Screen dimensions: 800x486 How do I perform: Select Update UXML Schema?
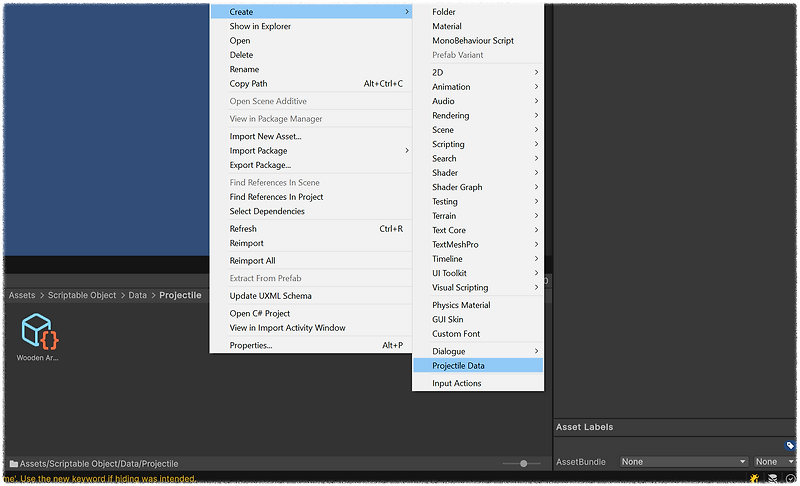(x=311, y=296)
